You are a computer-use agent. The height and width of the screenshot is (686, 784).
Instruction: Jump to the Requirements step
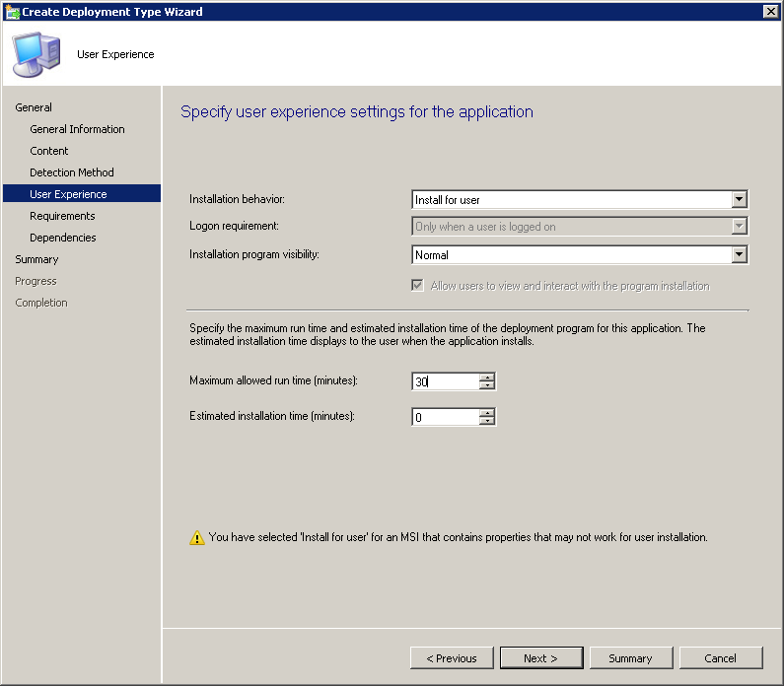pyautogui.click(x=62, y=216)
